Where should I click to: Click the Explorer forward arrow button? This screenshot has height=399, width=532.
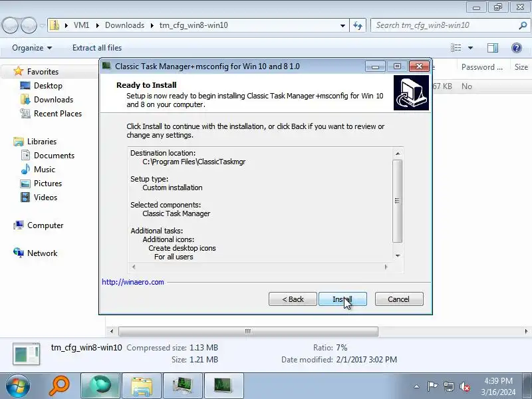(29, 25)
